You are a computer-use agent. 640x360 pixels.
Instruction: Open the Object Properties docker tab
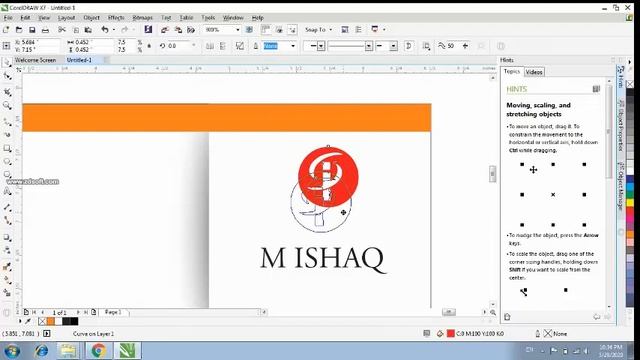(621, 126)
